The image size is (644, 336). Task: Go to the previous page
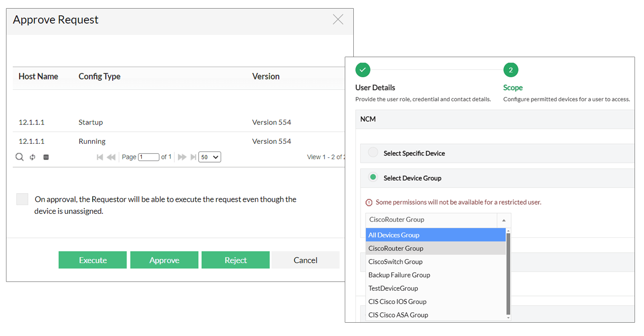[111, 157]
